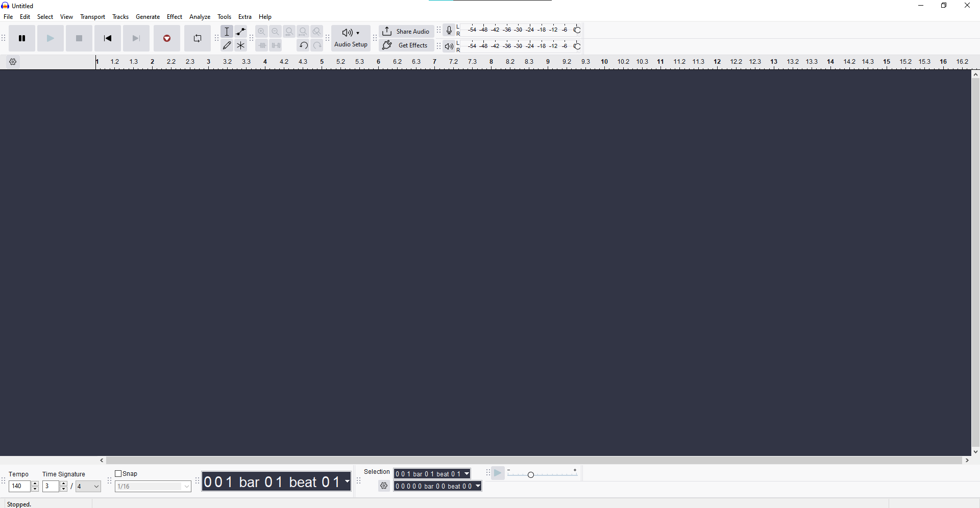Click the selection toolbar settings gear
980x508 pixels.
coord(384,486)
